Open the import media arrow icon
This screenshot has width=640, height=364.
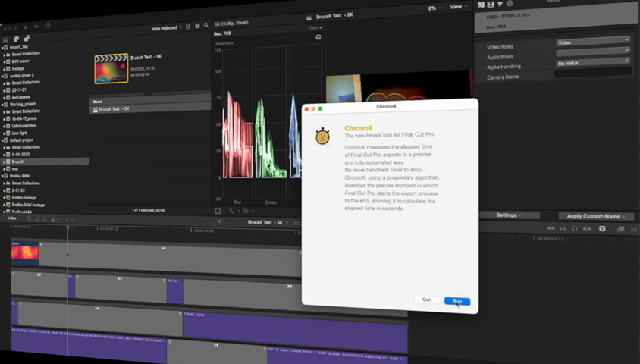coord(25,27)
